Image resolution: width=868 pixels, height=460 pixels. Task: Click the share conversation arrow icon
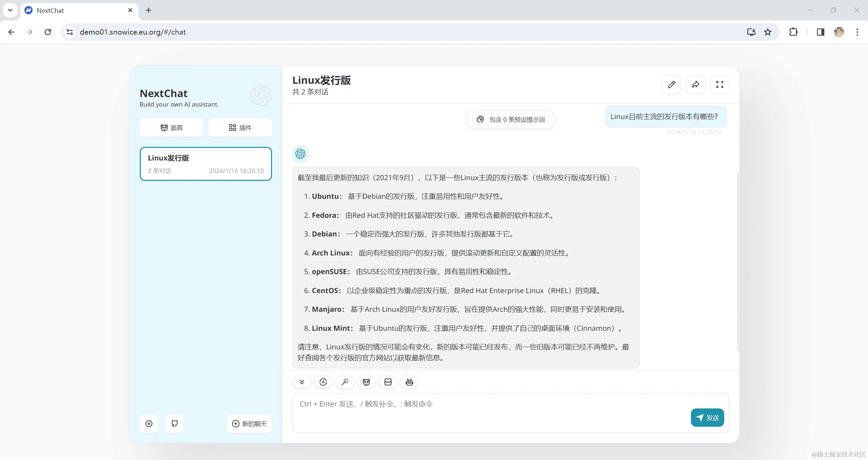click(695, 84)
